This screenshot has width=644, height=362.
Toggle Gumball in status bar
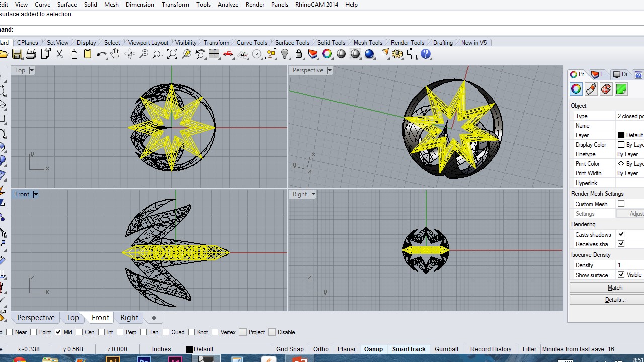446,349
